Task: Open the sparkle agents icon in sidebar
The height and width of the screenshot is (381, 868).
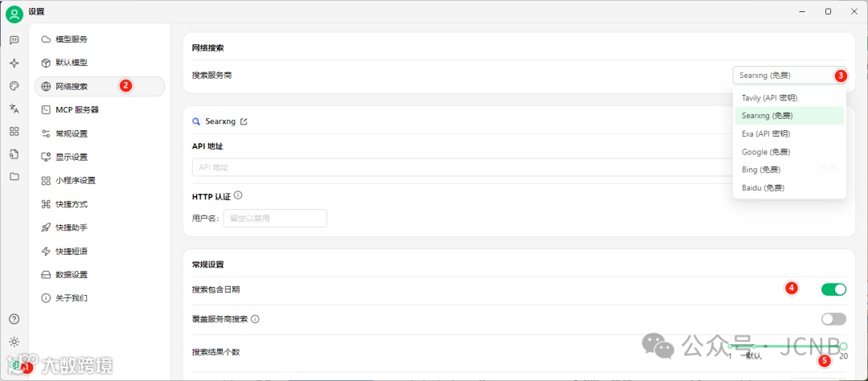Action: point(14,63)
